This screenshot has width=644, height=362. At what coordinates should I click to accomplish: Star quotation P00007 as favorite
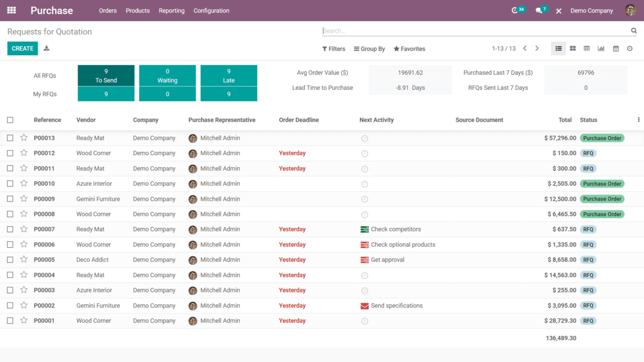[x=23, y=229]
